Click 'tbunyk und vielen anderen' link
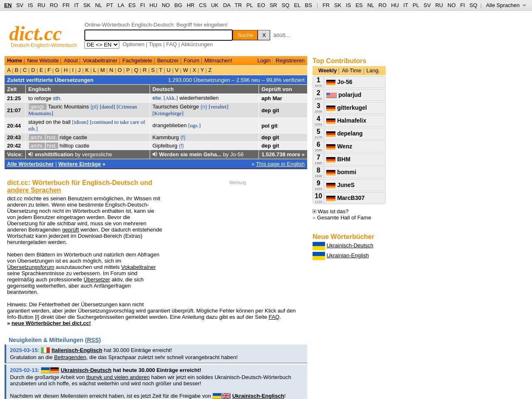The height and width of the screenshot is (399, 532). 118,377
